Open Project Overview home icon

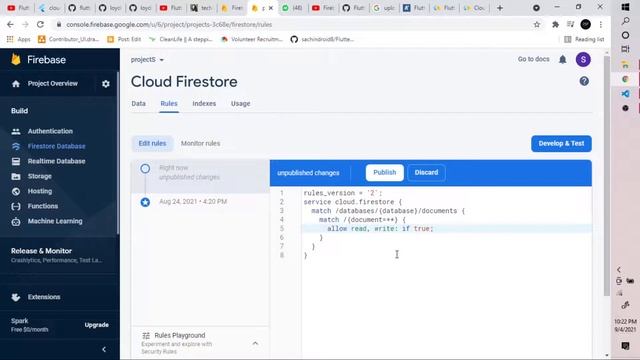(16, 84)
